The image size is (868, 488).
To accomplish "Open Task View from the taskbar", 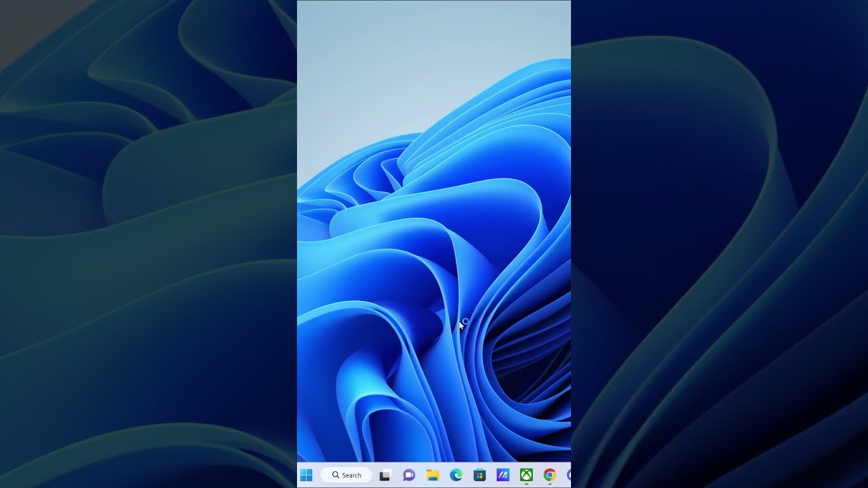I will tap(384, 475).
